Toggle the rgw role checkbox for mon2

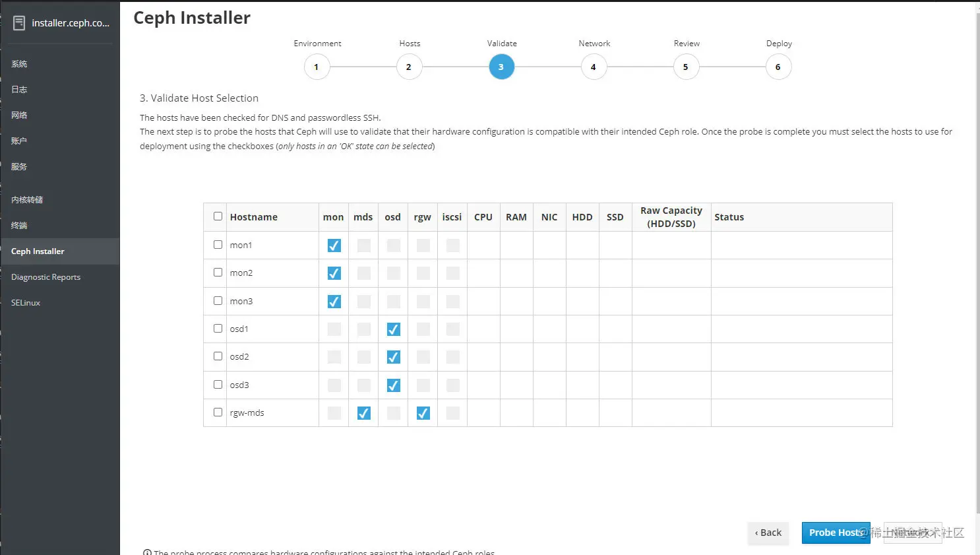(423, 273)
